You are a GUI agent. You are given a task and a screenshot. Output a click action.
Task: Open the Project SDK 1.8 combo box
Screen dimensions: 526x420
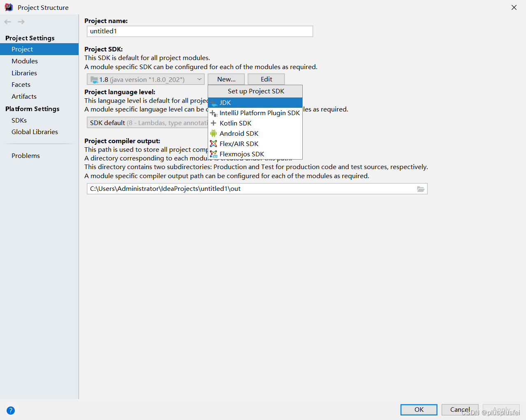pos(146,79)
